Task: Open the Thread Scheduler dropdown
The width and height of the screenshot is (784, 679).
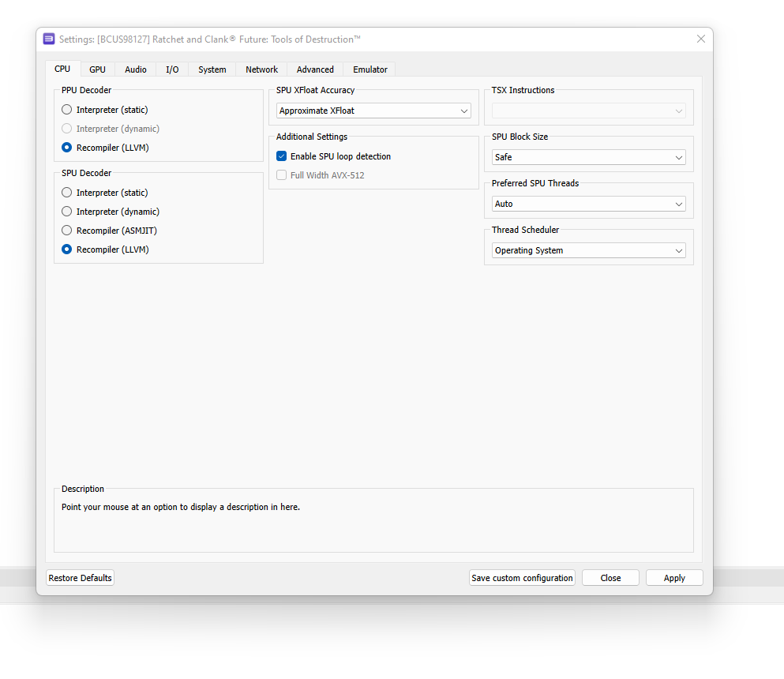Action: [587, 250]
